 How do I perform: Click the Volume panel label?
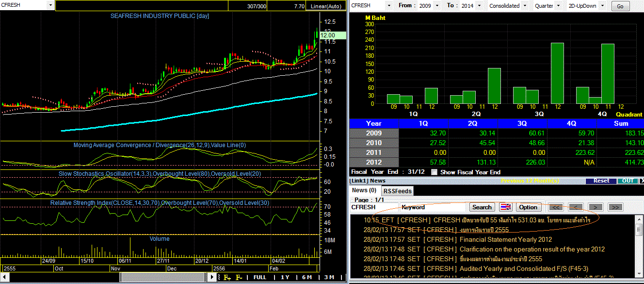160,238
